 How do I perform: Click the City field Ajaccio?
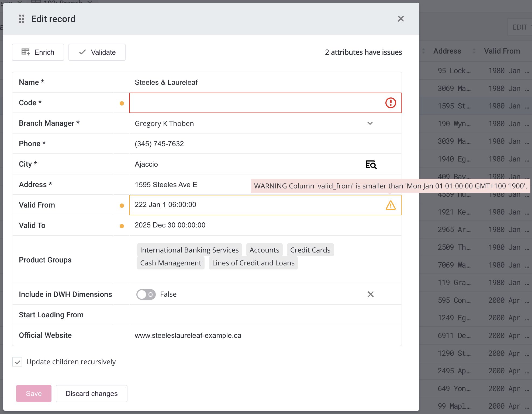[x=146, y=164]
